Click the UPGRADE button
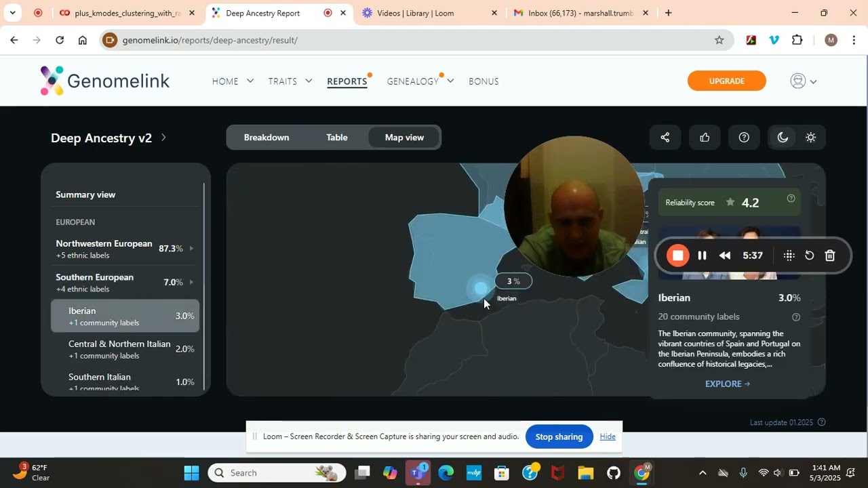868x488 pixels. point(727,81)
